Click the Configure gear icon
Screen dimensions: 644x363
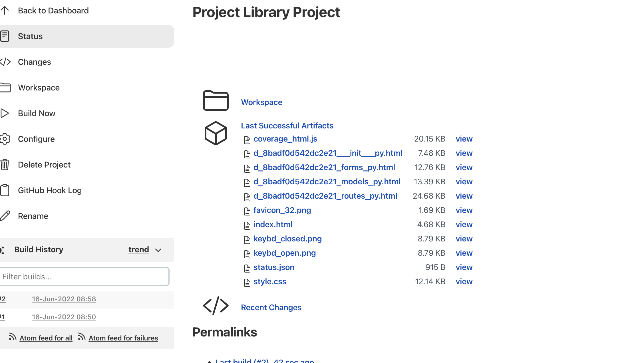click(5, 139)
